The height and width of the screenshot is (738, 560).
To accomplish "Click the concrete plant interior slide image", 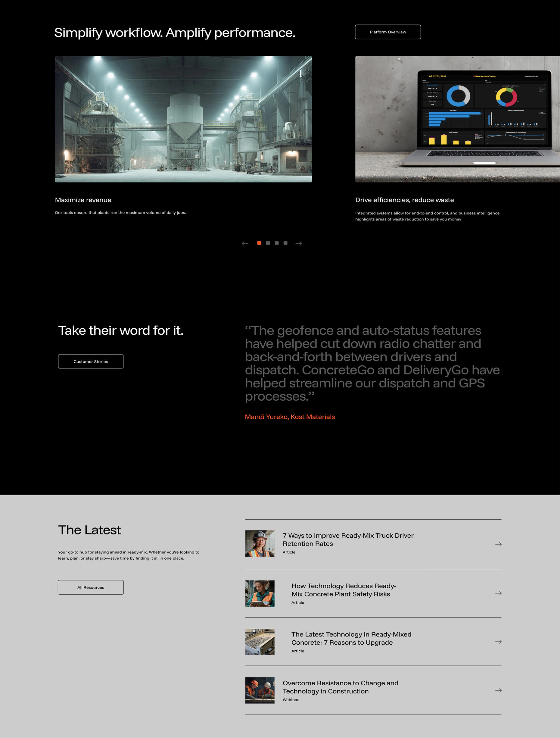I will coord(183,119).
